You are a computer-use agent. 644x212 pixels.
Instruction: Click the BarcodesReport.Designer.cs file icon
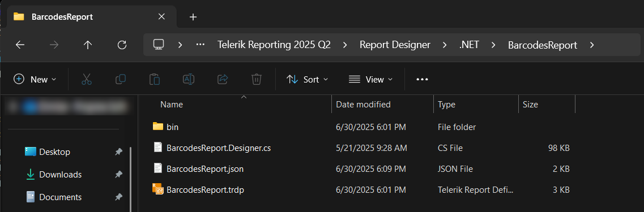coord(158,147)
